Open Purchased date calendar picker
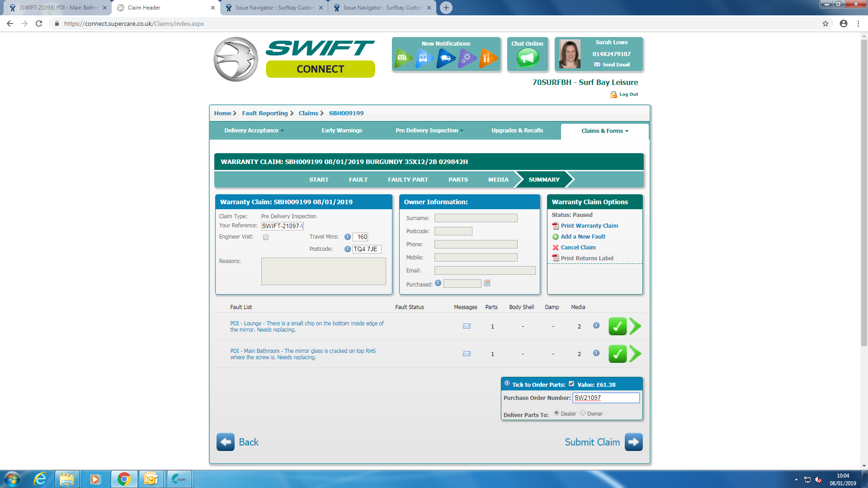 (487, 283)
